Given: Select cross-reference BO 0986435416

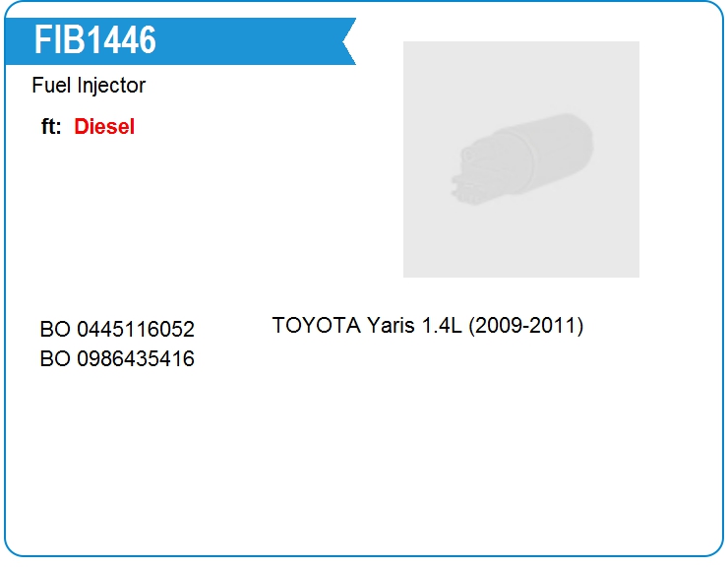Looking at the screenshot, I should click(x=117, y=358).
